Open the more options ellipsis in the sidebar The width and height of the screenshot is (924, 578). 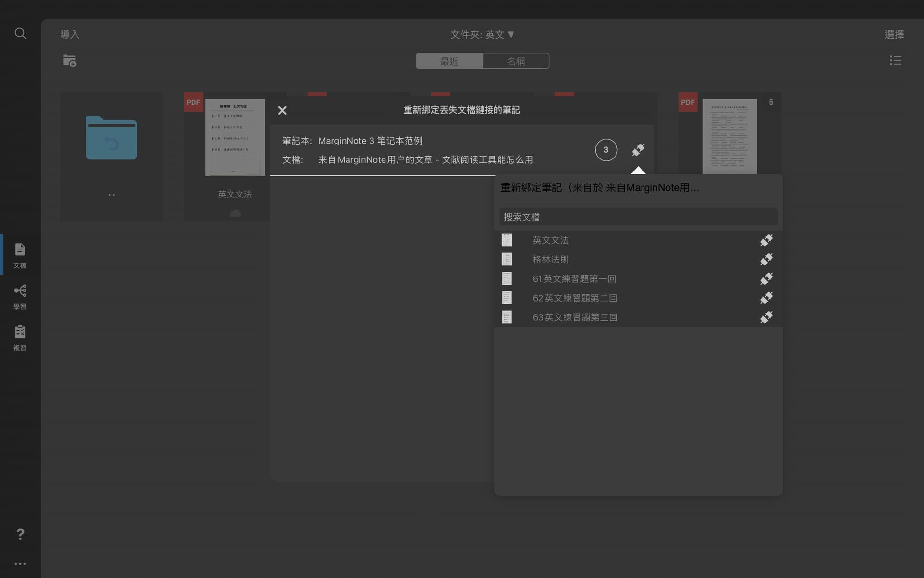tap(20, 563)
